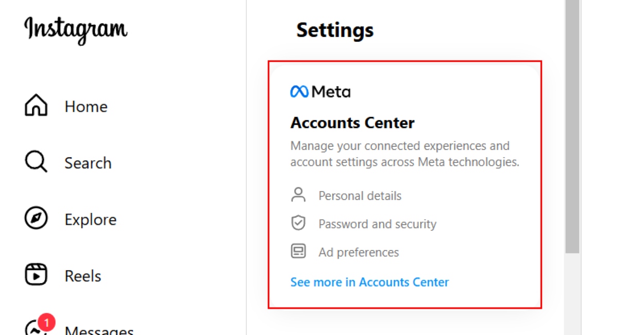Viewport: 644px width, 335px height.
Task: Click the Meta infinity logo
Action: point(299,91)
